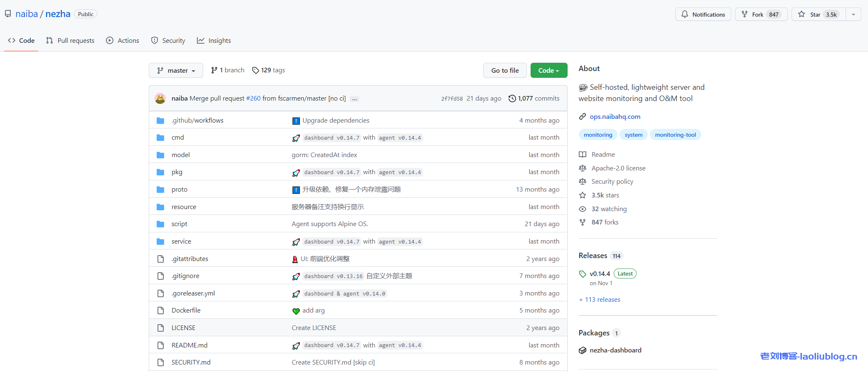
Task: Expand the Star lists dropdown arrow
Action: point(853,15)
